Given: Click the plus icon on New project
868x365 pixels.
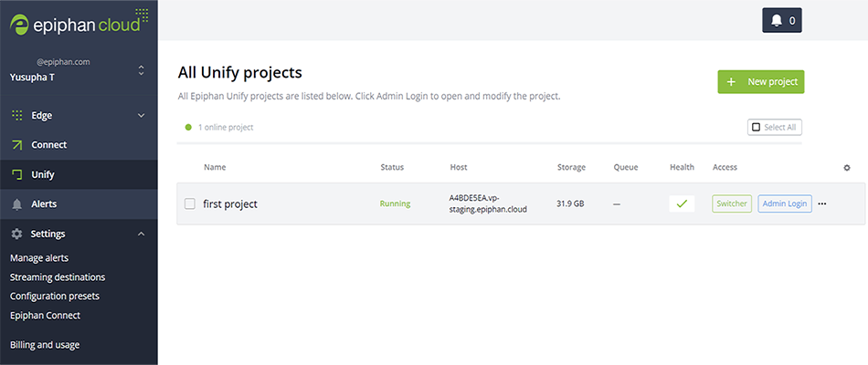Looking at the screenshot, I should click(x=731, y=82).
